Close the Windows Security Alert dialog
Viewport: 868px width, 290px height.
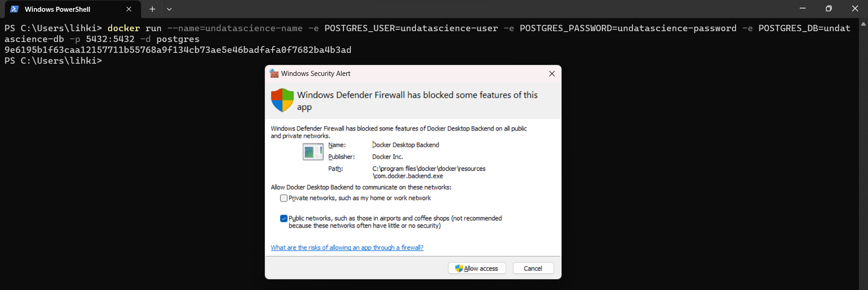[552, 74]
